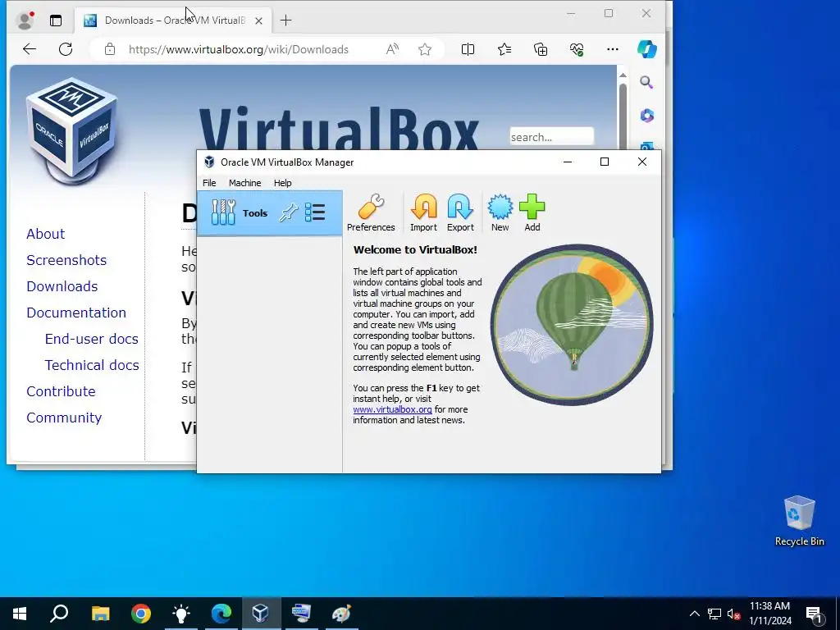Create a New virtual machine
This screenshot has width=840, height=630.
[x=500, y=212]
